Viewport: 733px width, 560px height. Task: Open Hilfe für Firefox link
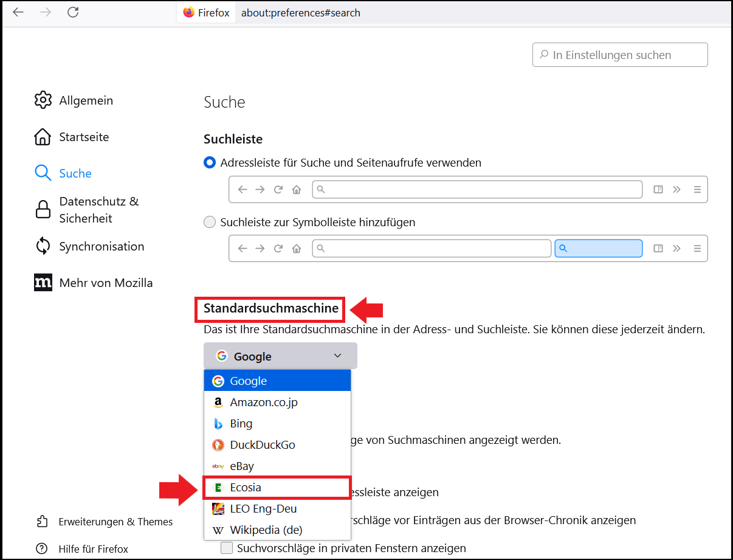tap(94, 549)
